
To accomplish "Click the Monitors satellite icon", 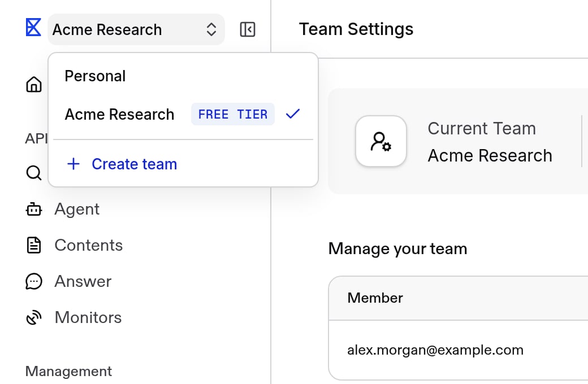I will pyautogui.click(x=34, y=318).
